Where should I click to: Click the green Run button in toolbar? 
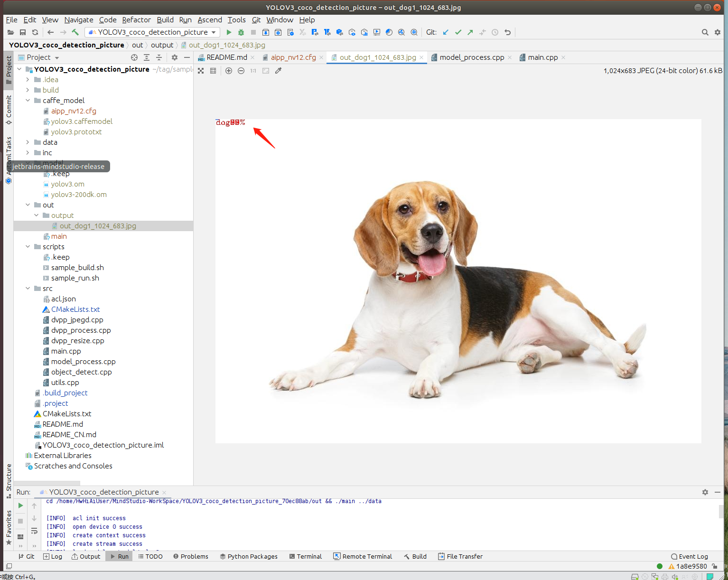[229, 32]
